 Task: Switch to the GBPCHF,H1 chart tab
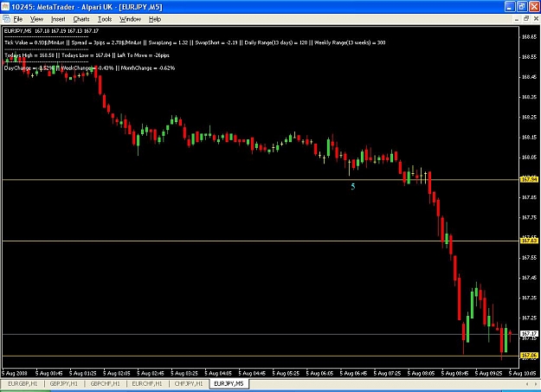106,383
